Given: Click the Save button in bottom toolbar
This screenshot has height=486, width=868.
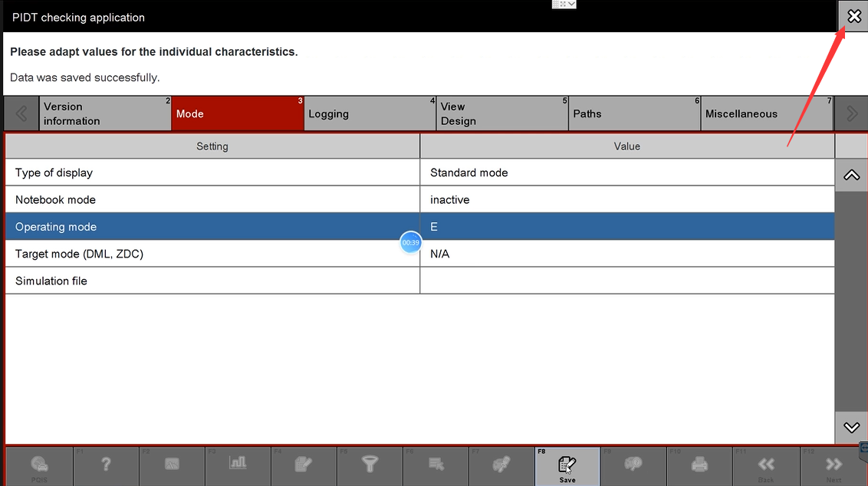Looking at the screenshot, I should [567, 466].
